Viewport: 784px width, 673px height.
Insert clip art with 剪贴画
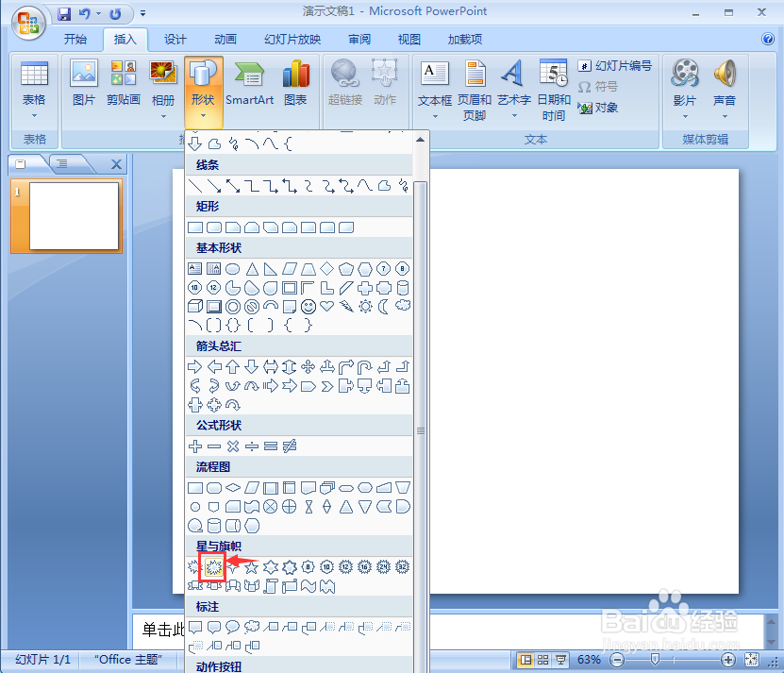tap(124, 82)
